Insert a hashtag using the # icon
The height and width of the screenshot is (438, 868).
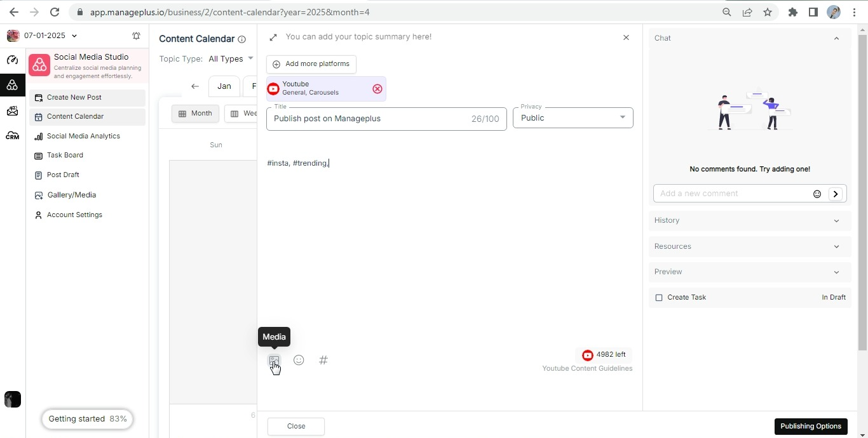click(323, 360)
